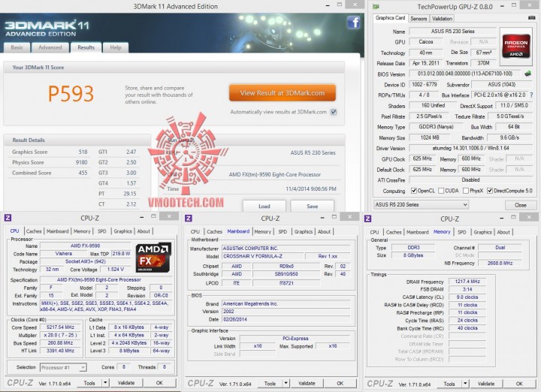Open the Help tab in 3DMark 11

[116, 47]
